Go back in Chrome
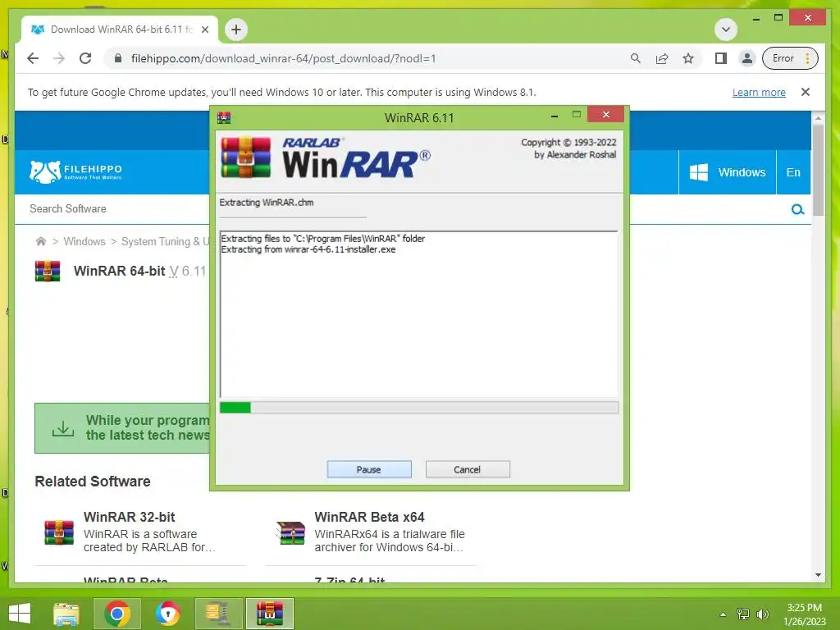Screen dimensions: 840x630 (33, 58)
